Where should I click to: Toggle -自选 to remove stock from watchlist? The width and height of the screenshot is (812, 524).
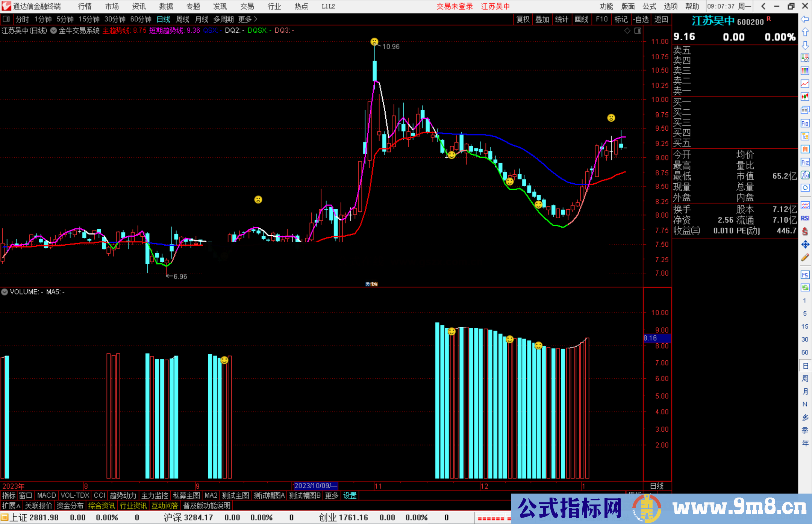[x=642, y=20]
